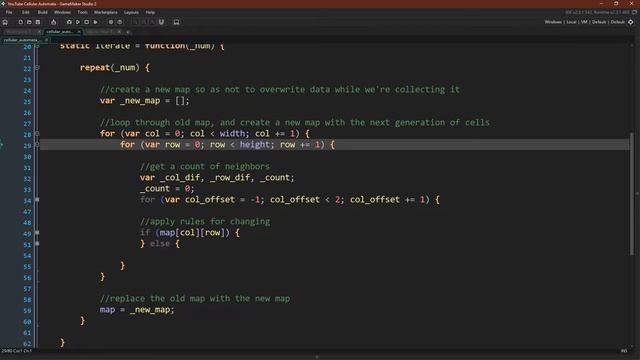640x360 pixels.
Task: Create a new project with toolbar icon
Action: click(x=20, y=22)
